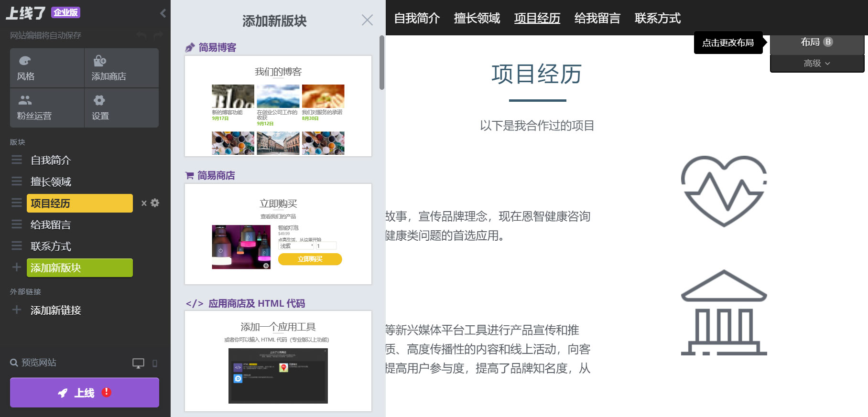Open the 添加商店 add store option
This screenshot has width=868, height=417.
click(121, 68)
